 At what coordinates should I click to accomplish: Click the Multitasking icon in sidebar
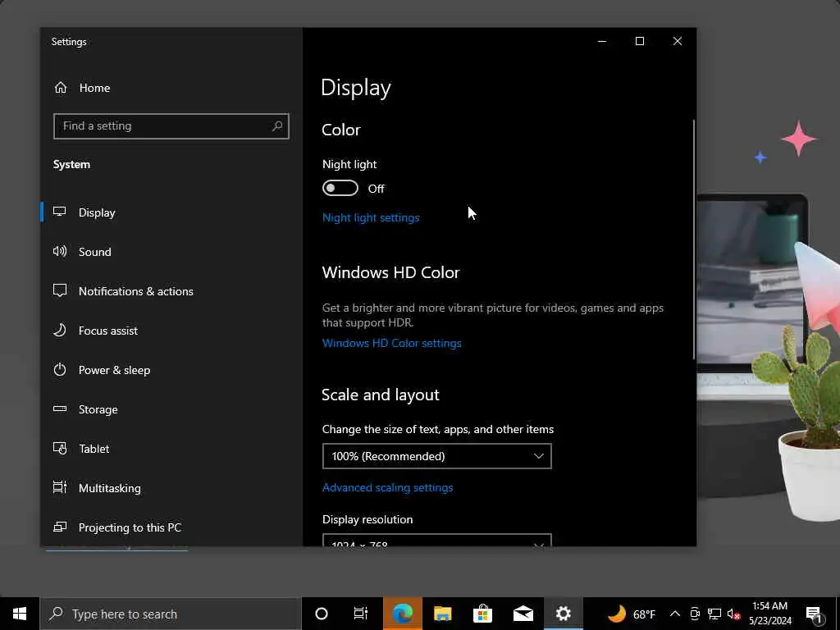pyautogui.click(x=59, y=487)
